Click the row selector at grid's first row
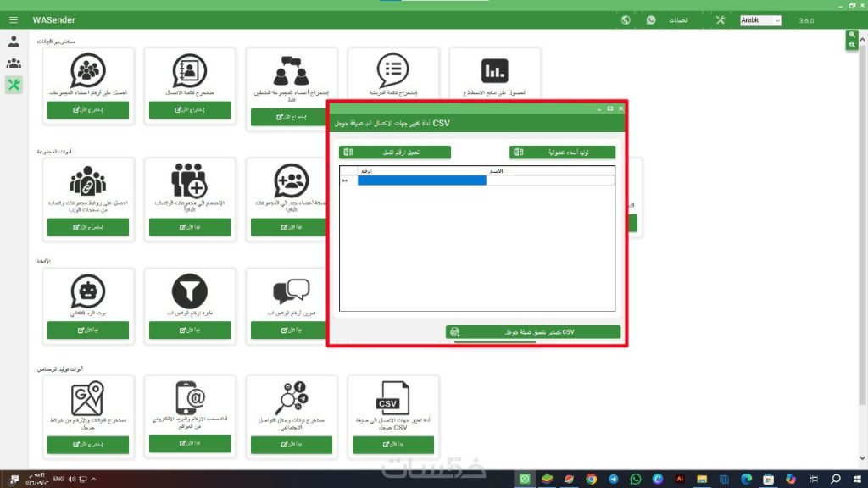The height and width of the screenshot is (488, 868). click(348, 180)
